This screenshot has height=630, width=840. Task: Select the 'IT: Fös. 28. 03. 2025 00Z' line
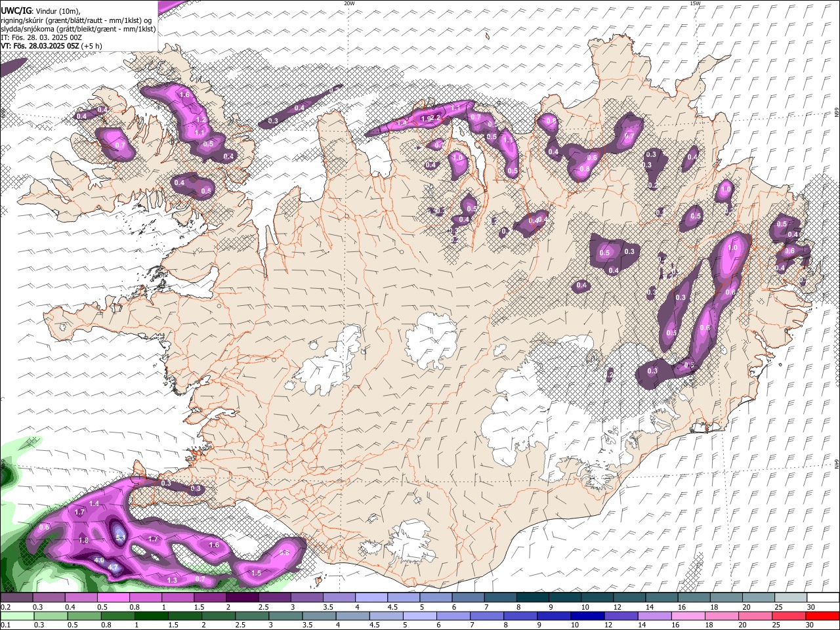(x=41, y=37)
